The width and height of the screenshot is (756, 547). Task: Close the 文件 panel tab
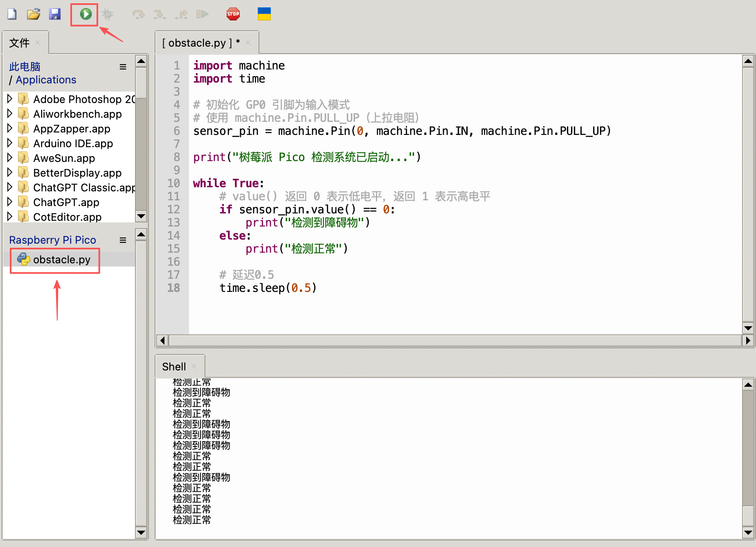(x=38, y=43)
